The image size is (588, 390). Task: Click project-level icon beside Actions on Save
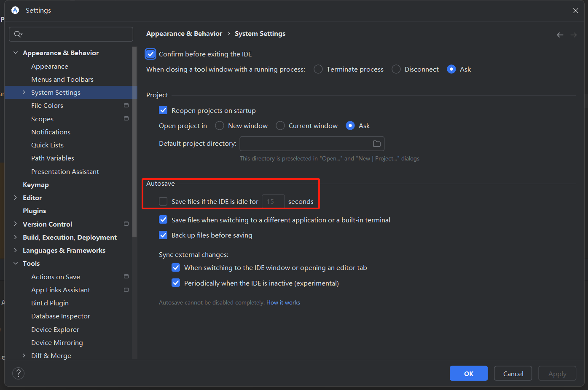coord(126,277)
